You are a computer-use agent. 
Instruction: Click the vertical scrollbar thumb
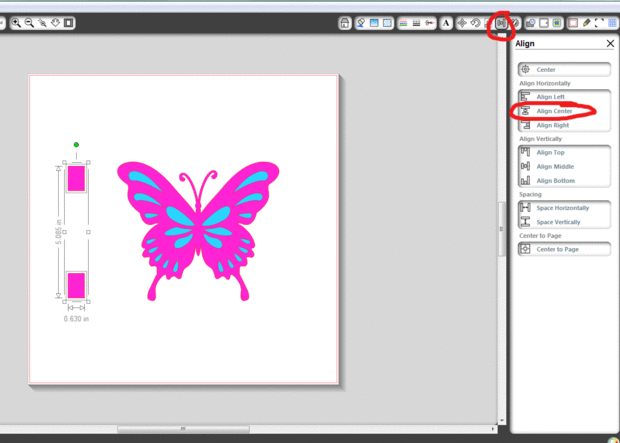tap(501, 229)
